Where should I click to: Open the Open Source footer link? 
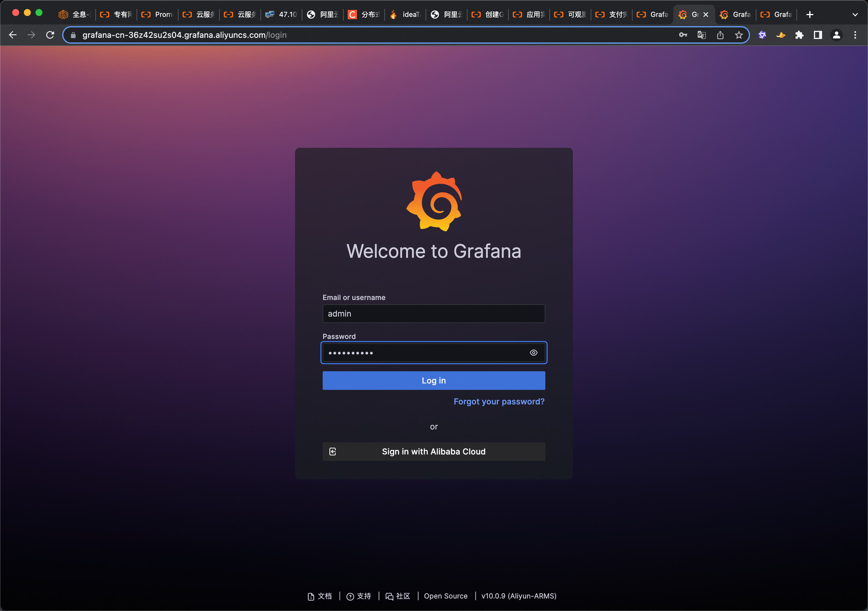[x=445, y=596]
